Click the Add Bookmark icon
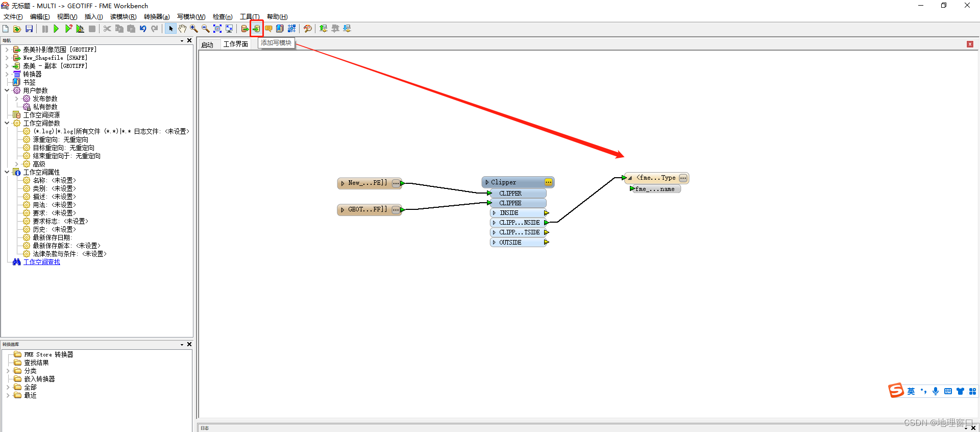The width and height of the screenshot is (980, 432). [280, 29]
